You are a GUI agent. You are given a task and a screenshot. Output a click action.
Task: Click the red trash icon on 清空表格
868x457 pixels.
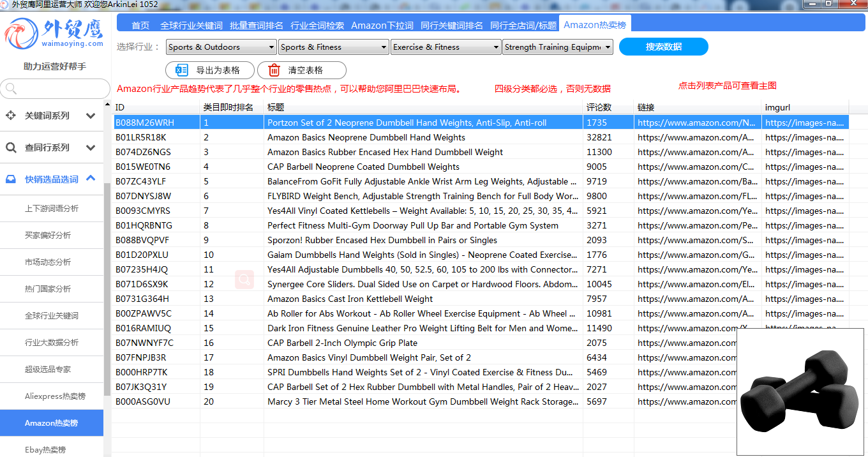click(x=274, y=70)
